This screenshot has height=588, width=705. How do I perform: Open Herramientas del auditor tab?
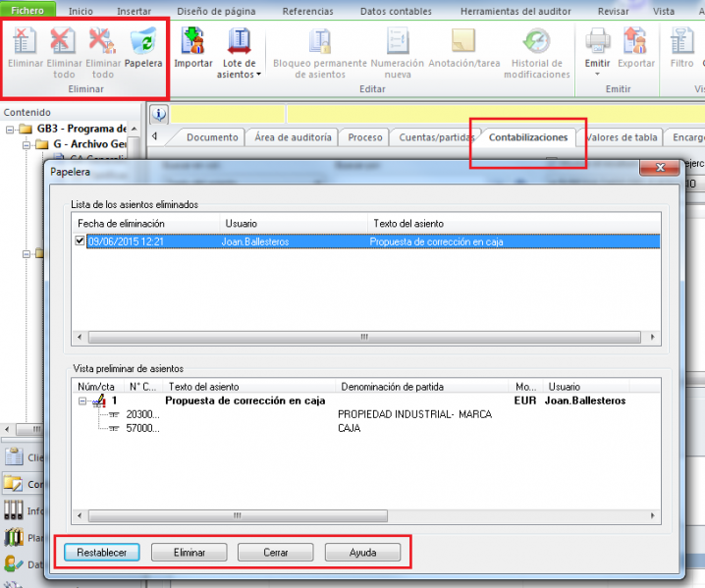(x=515, y=11)
